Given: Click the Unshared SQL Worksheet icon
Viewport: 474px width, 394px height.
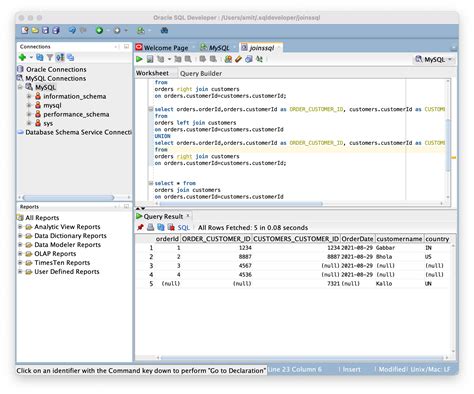Looking at the screenshot, I should coord(228,59).
